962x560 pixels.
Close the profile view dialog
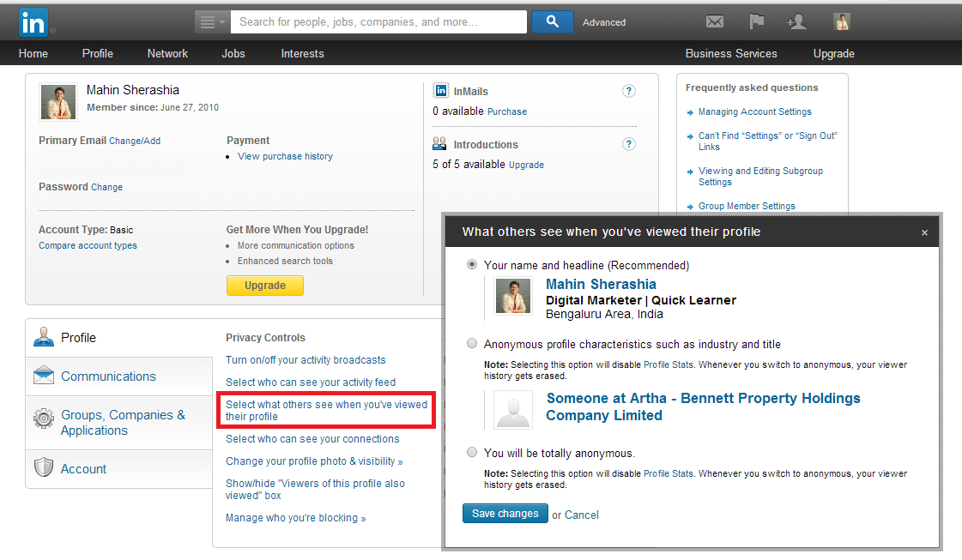[x=924, y=232]
